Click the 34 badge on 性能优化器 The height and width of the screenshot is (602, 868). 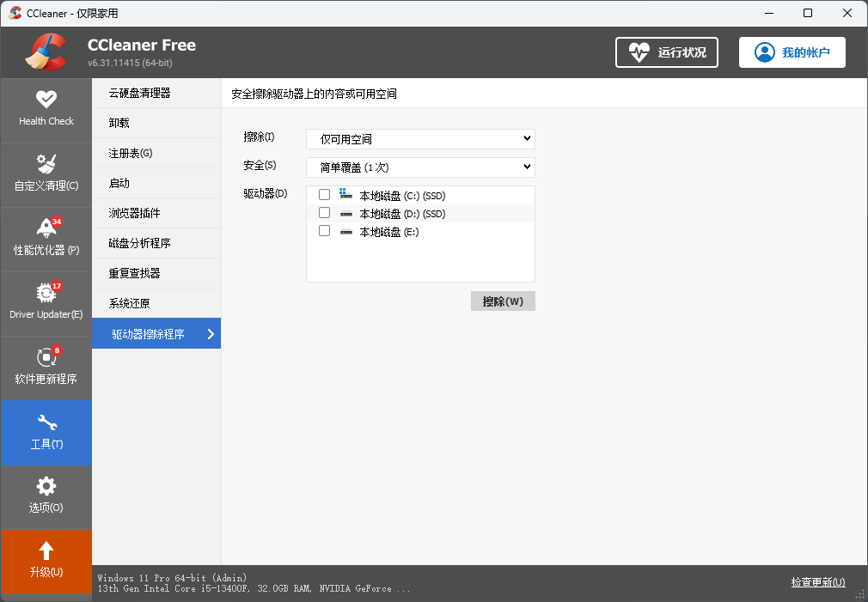coord(57,222)
